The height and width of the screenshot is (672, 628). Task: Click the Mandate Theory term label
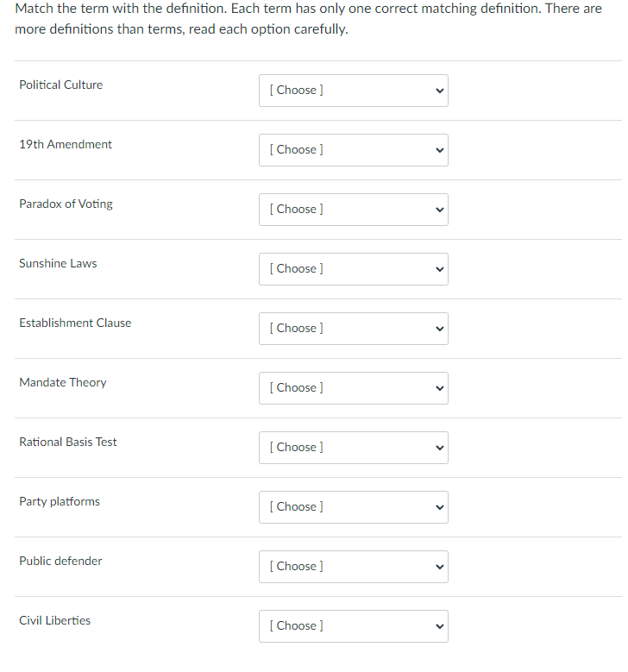(63, 382)
